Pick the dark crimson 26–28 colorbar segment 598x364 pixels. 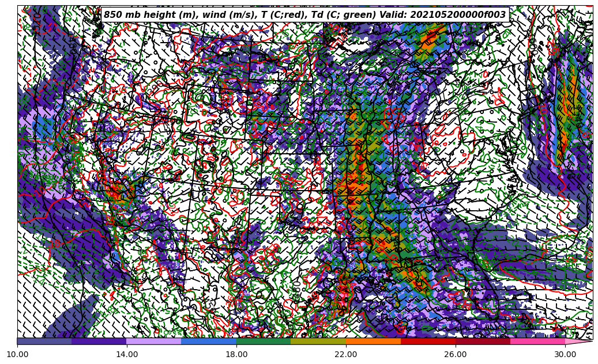pyautogui.click(x=483, y=341)
